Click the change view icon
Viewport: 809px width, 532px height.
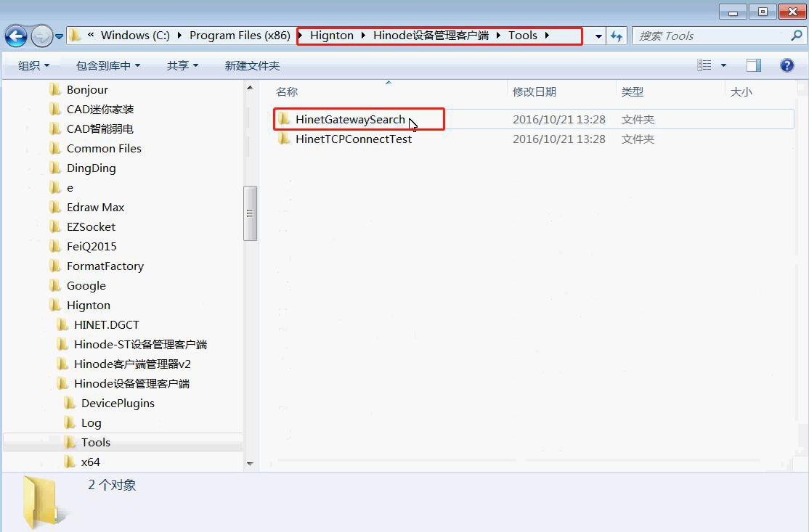(704, 65)
